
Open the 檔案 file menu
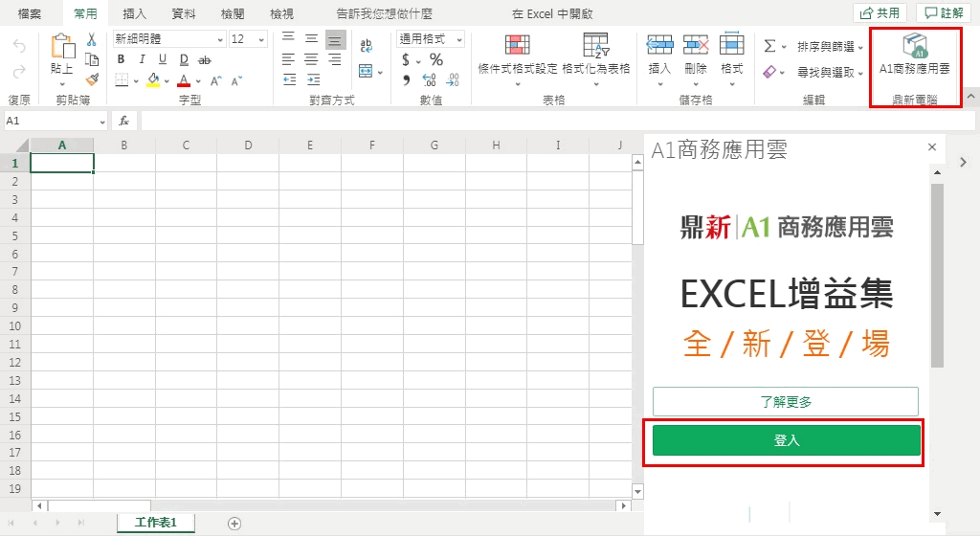(x=30, y=13)
